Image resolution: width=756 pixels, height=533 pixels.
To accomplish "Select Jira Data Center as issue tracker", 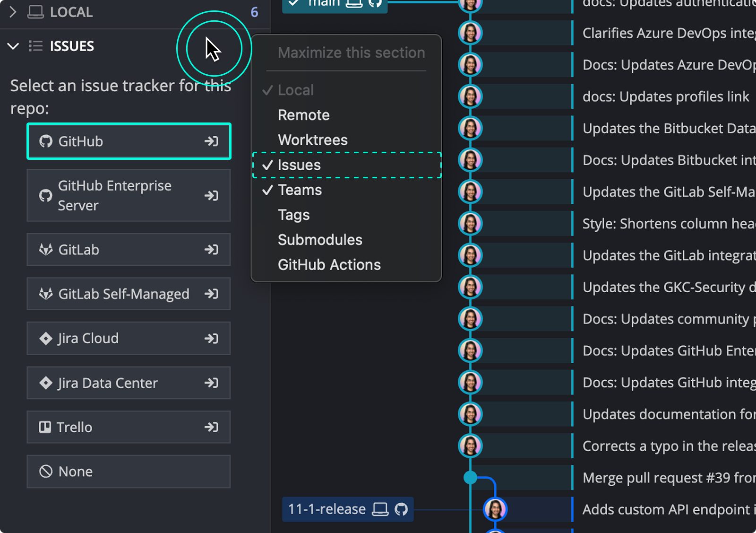I will pos(108,383).
